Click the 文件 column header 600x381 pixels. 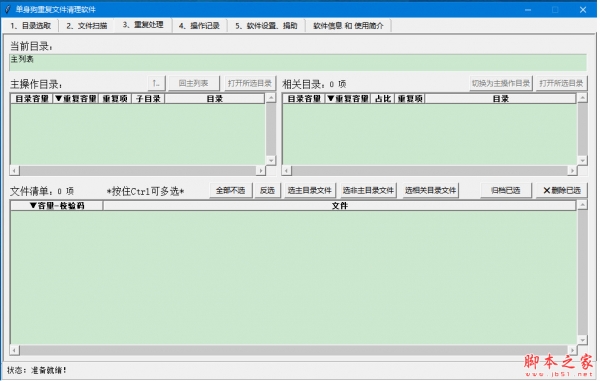(339, 206)
